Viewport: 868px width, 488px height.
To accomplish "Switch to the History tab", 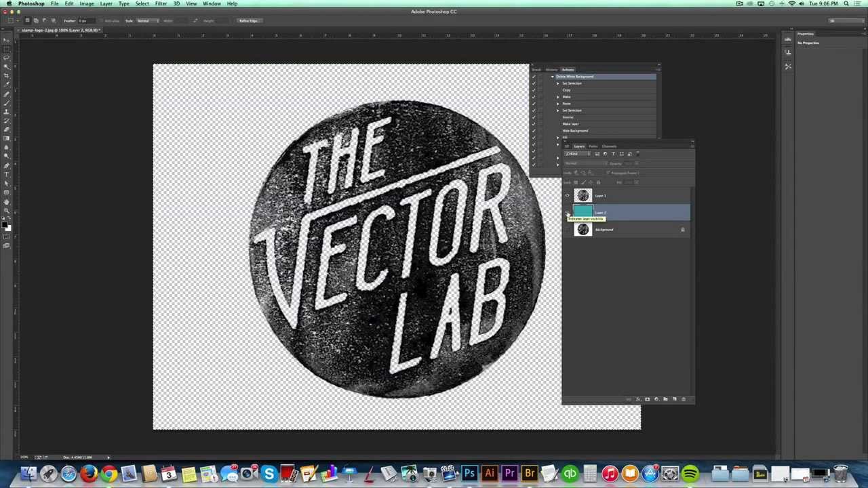I will coord(551,70).
